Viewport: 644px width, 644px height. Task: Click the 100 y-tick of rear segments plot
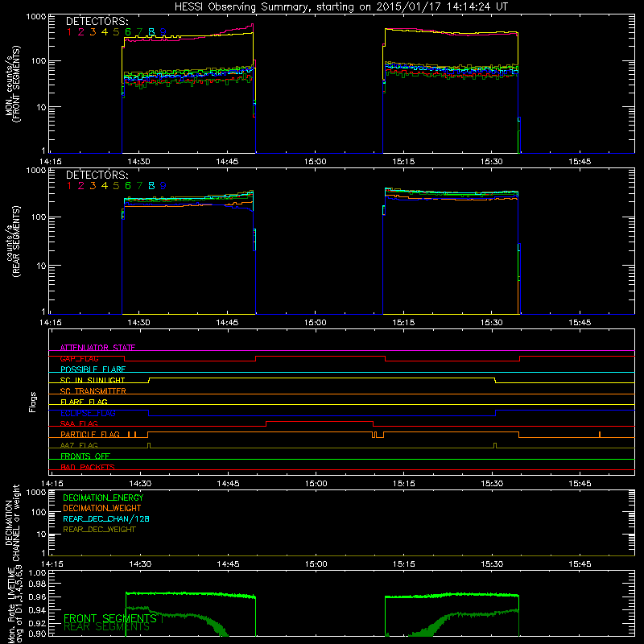click(39, 217)
